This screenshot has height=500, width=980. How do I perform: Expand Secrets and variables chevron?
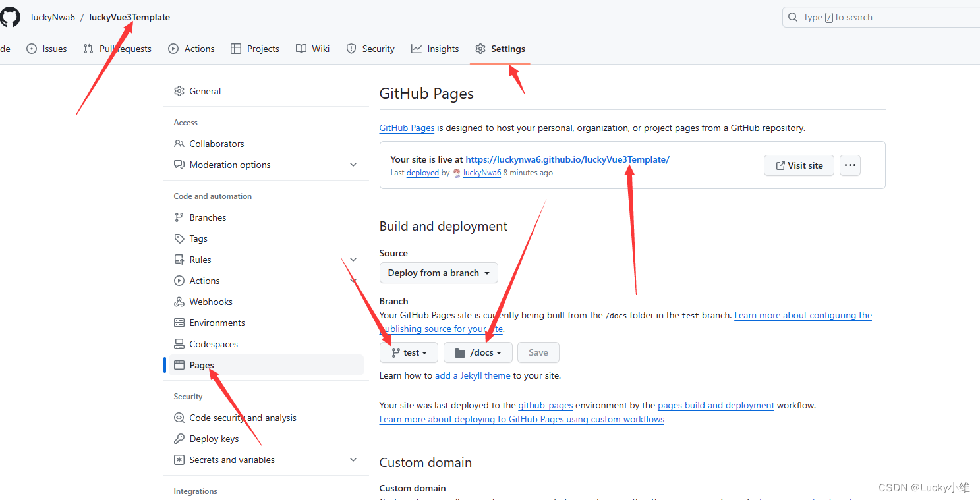coord(353,460)
